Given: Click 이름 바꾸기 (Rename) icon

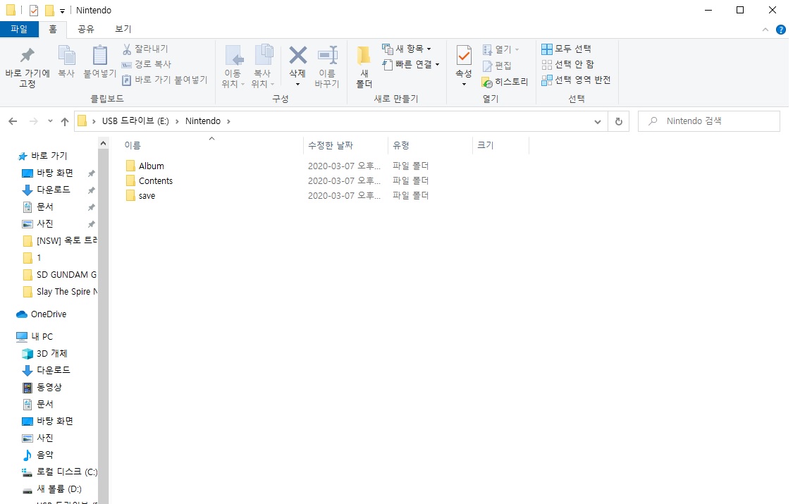Looking at the screenshot, I should pyautogui.click(x=327, y=55).
